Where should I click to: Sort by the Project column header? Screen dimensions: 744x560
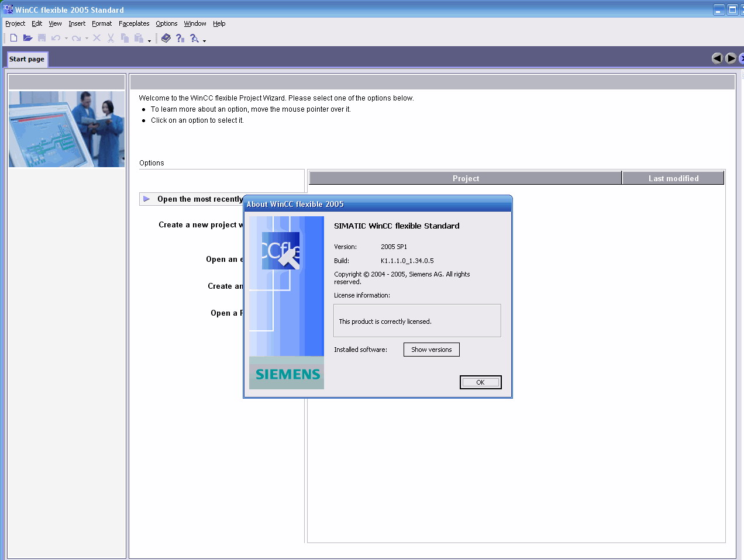coord(466,178)
